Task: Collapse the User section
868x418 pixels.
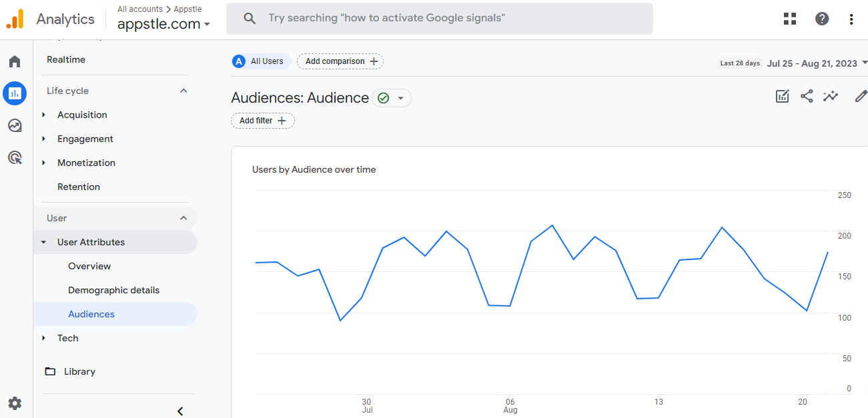Action: 183,218
